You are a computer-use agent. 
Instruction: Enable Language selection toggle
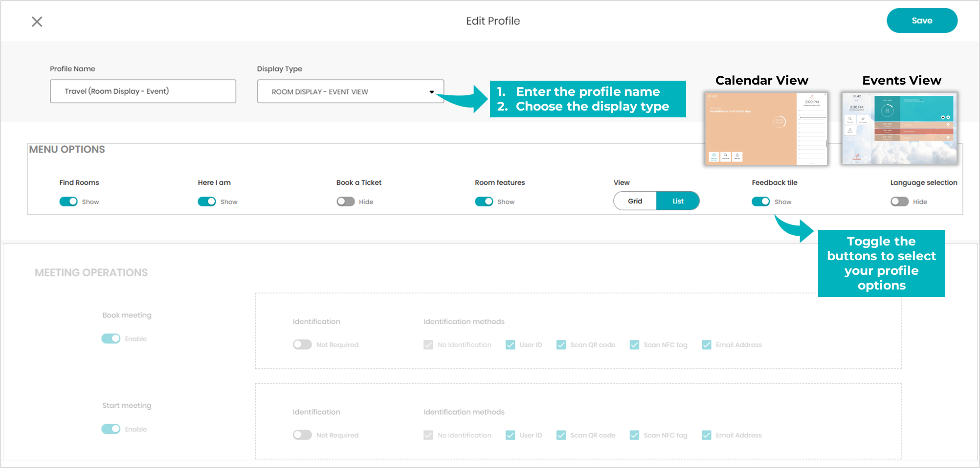pos(899,201)
